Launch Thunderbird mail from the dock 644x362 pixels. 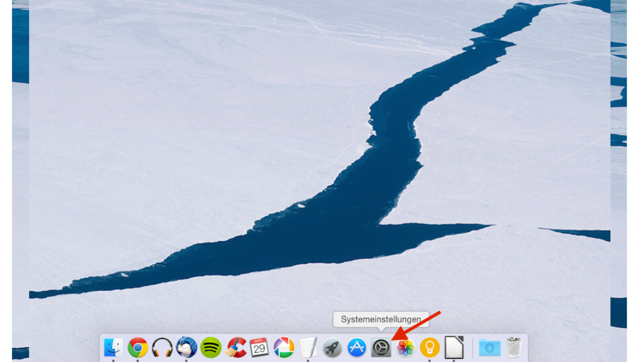click(186, 347)
